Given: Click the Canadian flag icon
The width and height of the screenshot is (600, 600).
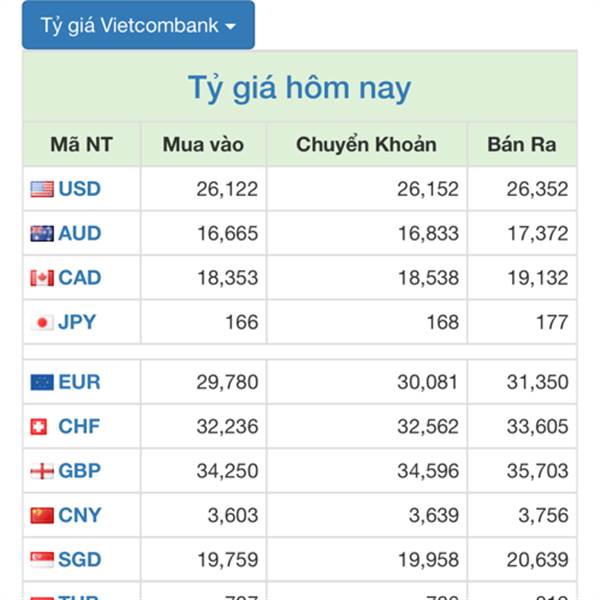Looking at the screenshot, I should click(x=42, y=278).
